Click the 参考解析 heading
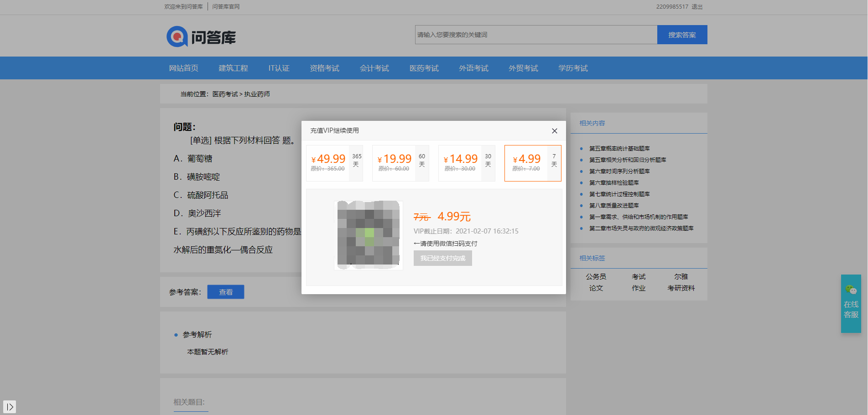This screenshot has width=868, height=415. (197, 335)
